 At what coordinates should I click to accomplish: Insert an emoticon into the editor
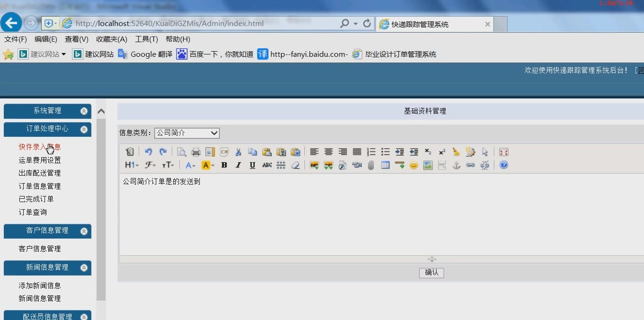[x=413, y=165]
